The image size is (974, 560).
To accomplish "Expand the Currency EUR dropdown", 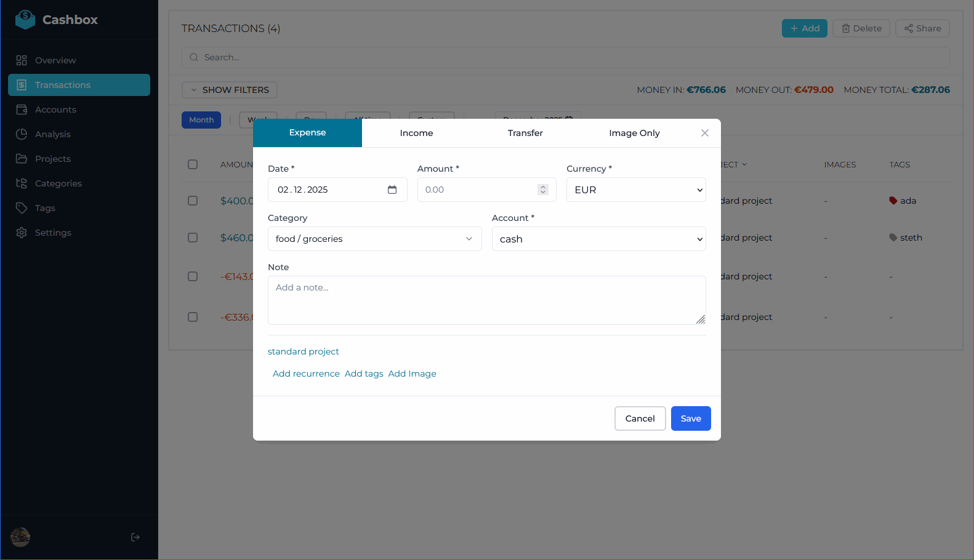I will pos(635,190).
